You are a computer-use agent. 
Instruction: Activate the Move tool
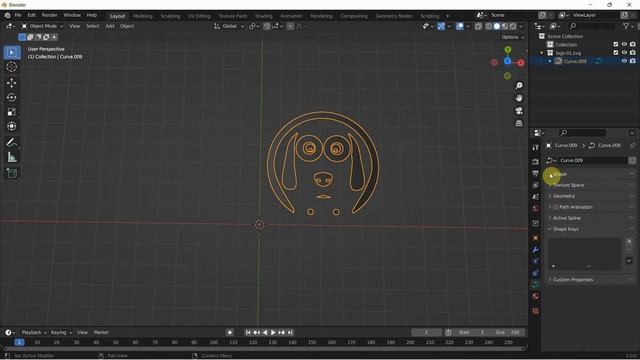pyautogui.click(x=12, y=83)
